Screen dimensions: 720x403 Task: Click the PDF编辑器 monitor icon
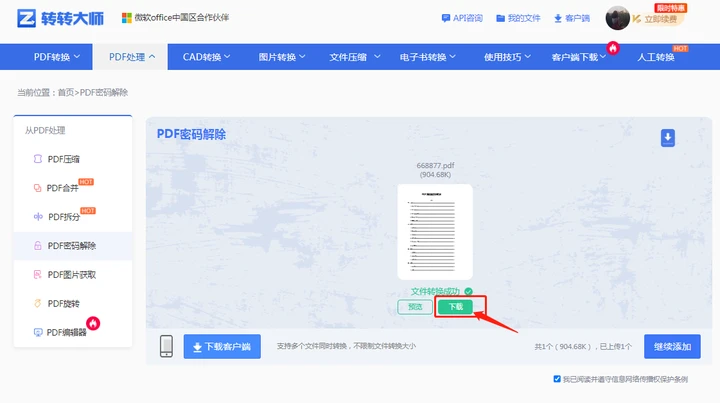coord(38,332)
